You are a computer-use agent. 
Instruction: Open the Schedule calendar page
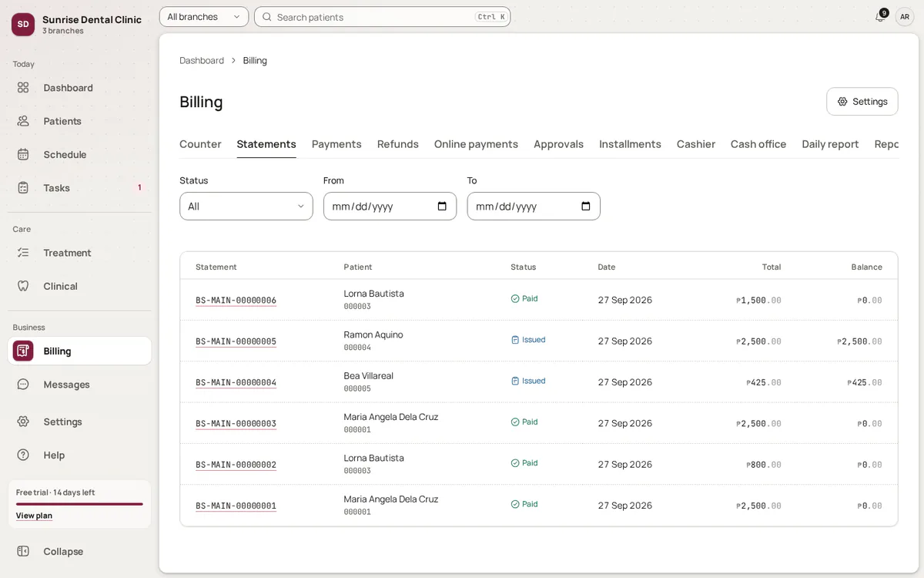[x=79, y=154]
